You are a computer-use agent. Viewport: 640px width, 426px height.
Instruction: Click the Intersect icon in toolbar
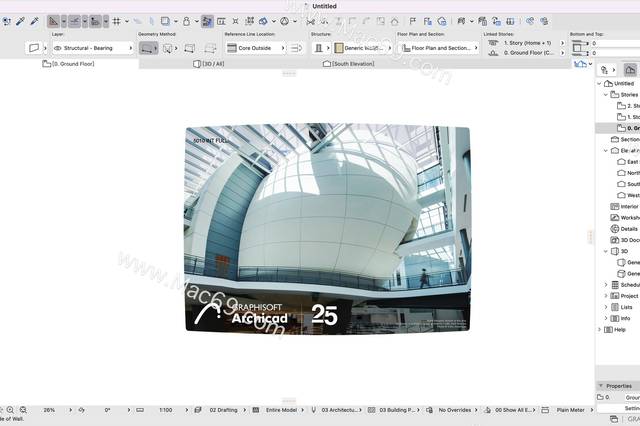(x=236, y=21)
